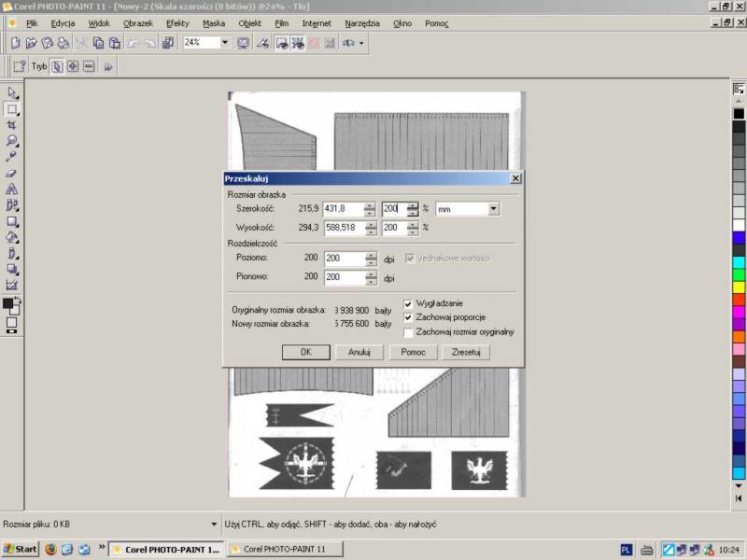This screenshot has height=560, width=747.
Task: Click the Copy icon in the toolbar
Action: coord(99,43)
